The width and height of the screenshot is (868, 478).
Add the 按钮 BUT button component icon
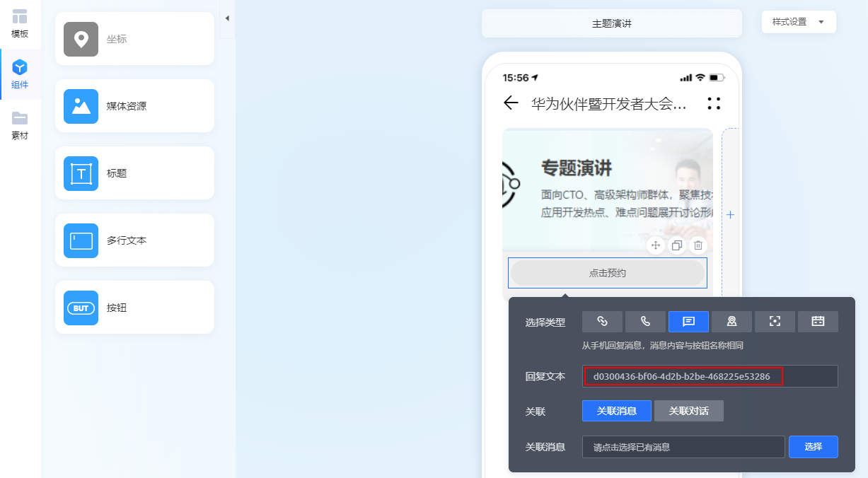(81, 308)
